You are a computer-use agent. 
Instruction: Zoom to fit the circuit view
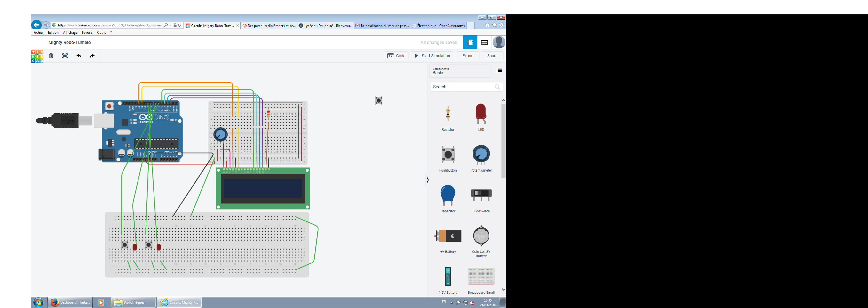point(65,56)
